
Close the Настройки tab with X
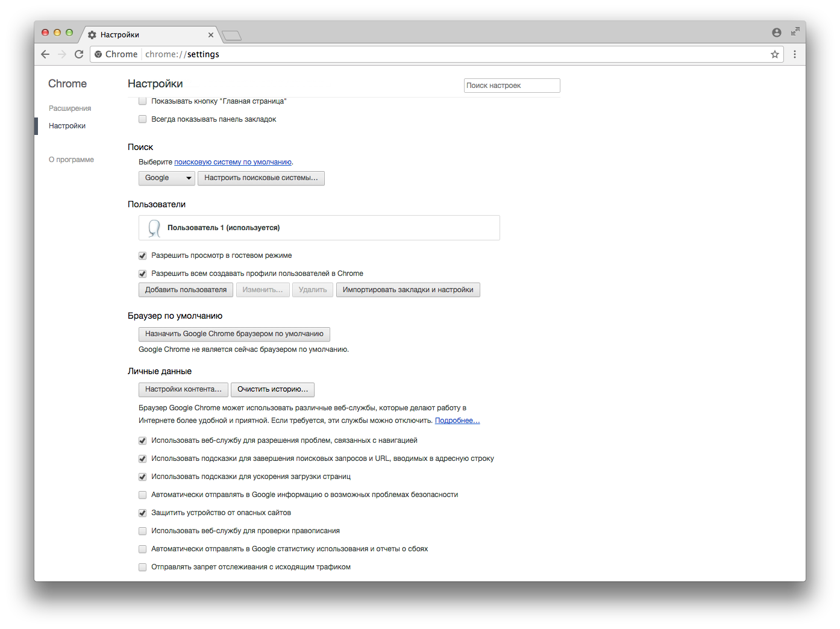coord(211,35)
